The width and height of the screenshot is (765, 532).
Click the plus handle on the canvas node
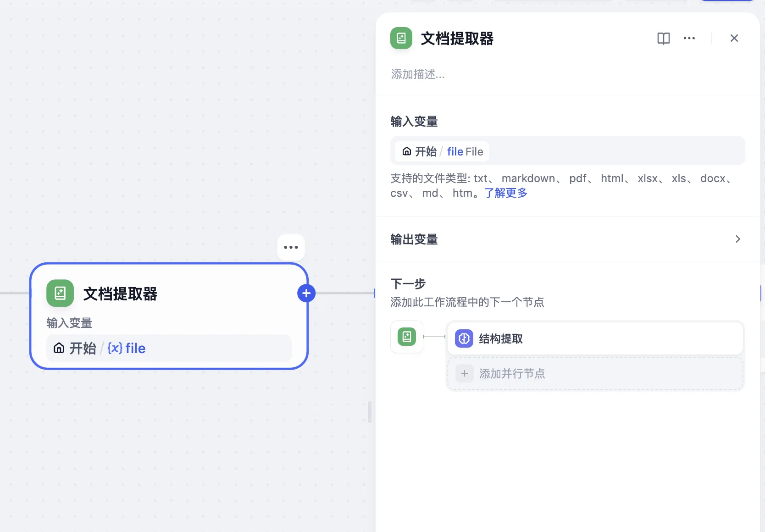[x=306, y=294]
